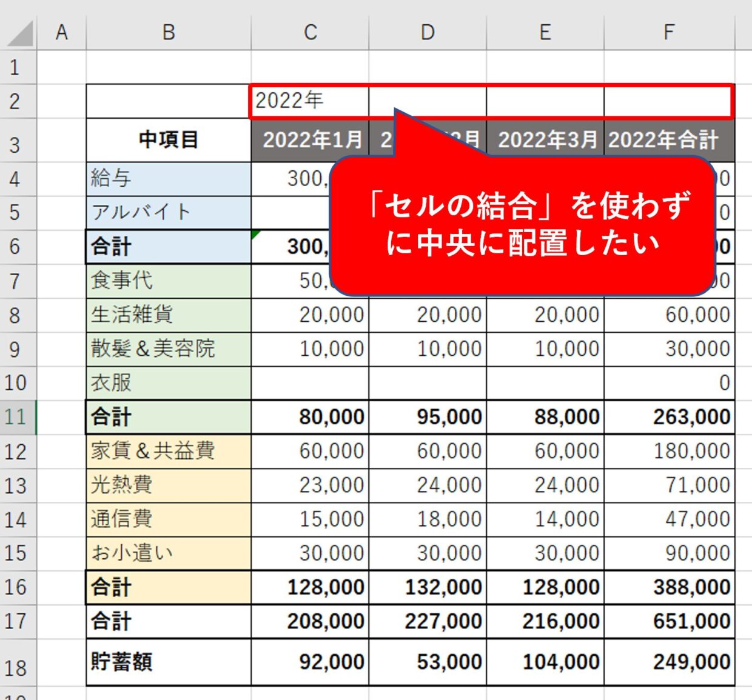Click the 95,000 cell
The height and width of the screenshot is (700, 752).
(x=428, y=417)
